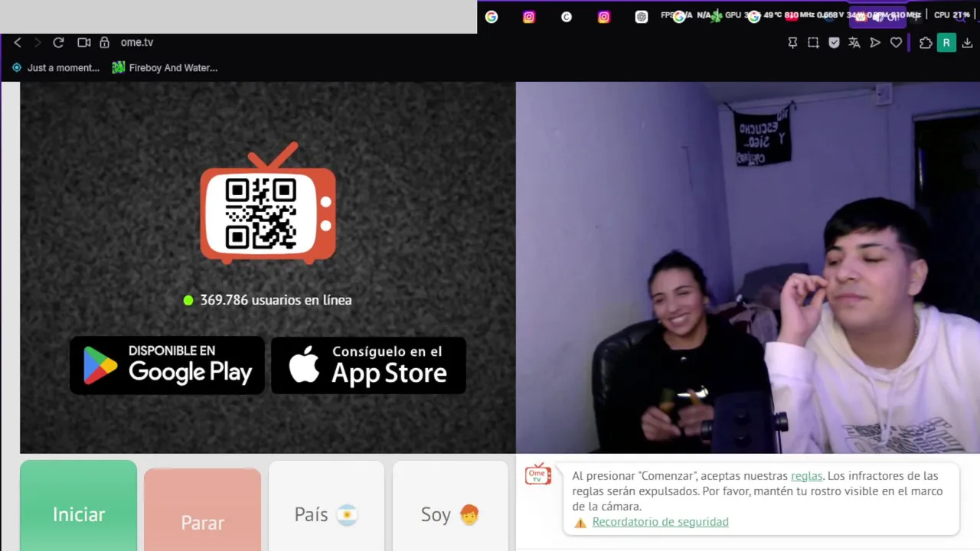Click the camera permission icon in address bar
This screenshot has height=551, width=980.
click(84, 43)
